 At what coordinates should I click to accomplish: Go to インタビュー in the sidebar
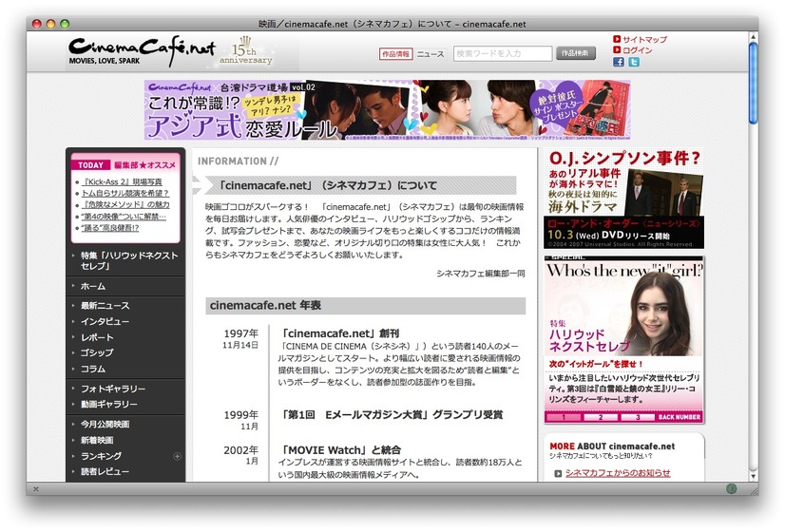pos(105,321)
